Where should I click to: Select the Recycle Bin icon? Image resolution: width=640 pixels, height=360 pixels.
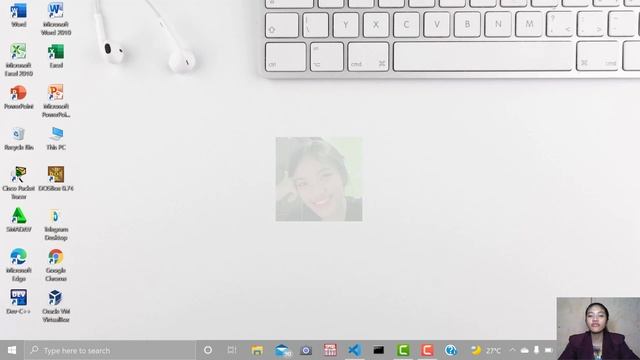(x=18, y=138)
